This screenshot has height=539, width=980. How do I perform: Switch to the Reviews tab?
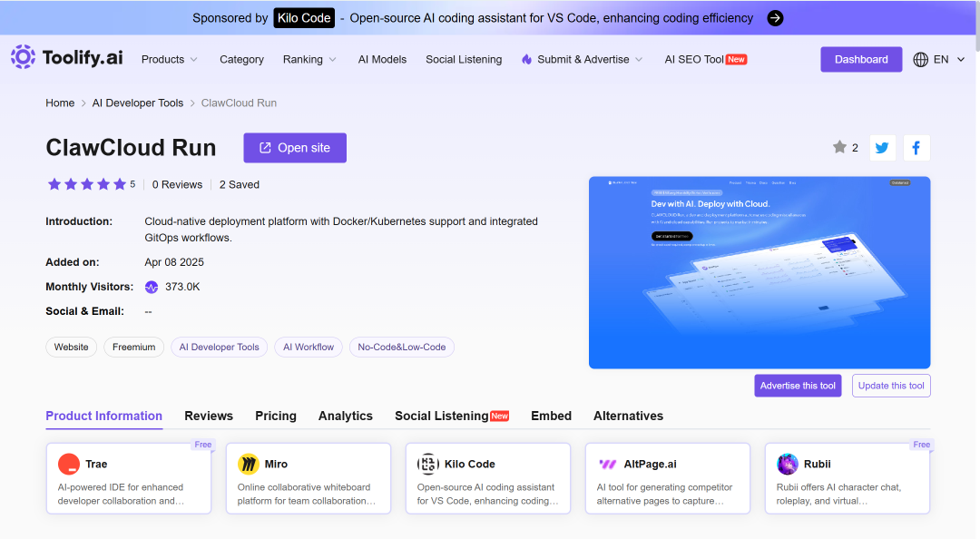pos(209,416)
